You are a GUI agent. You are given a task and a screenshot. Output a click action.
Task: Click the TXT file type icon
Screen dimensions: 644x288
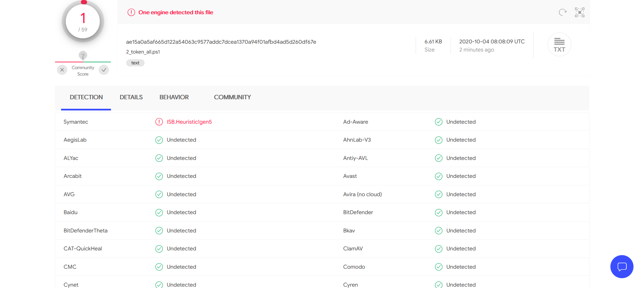tap(560, 44)
